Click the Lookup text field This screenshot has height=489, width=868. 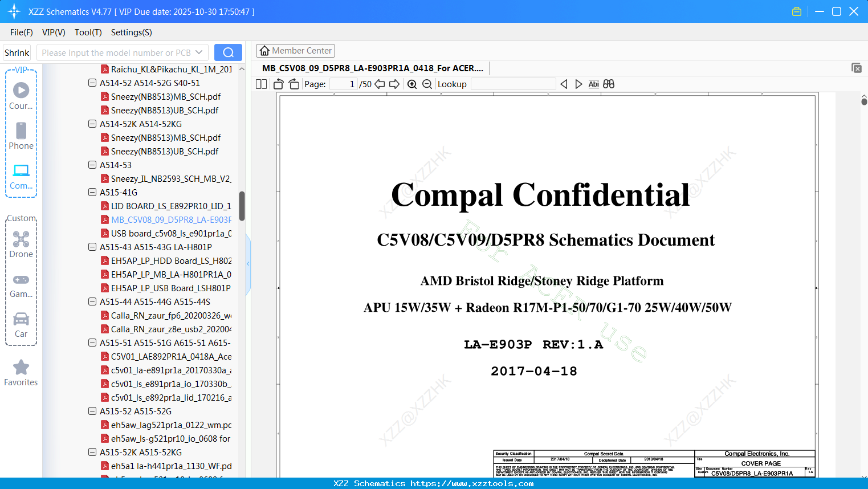point(513,84)
